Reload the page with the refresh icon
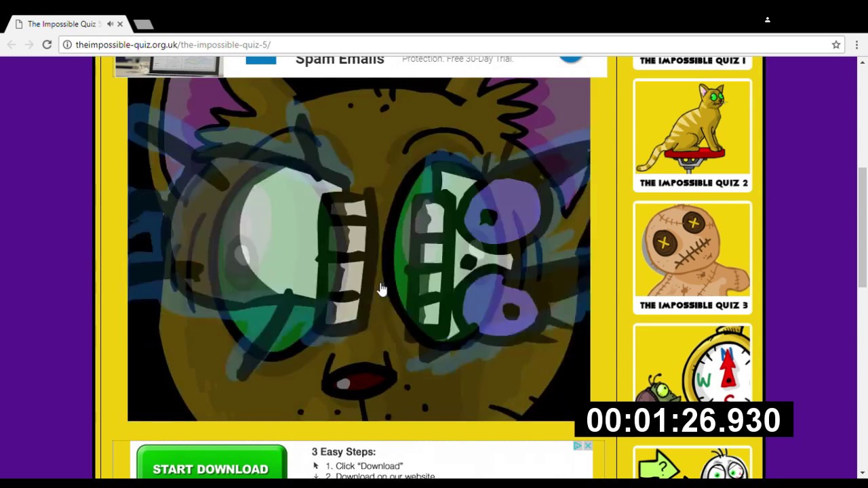 point(47,45)
